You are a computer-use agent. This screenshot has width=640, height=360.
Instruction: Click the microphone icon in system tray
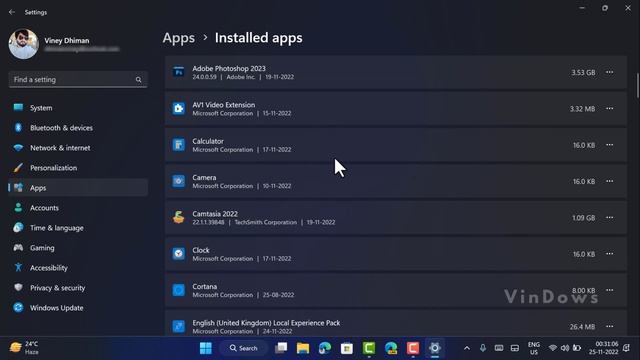tap(483, 348)
